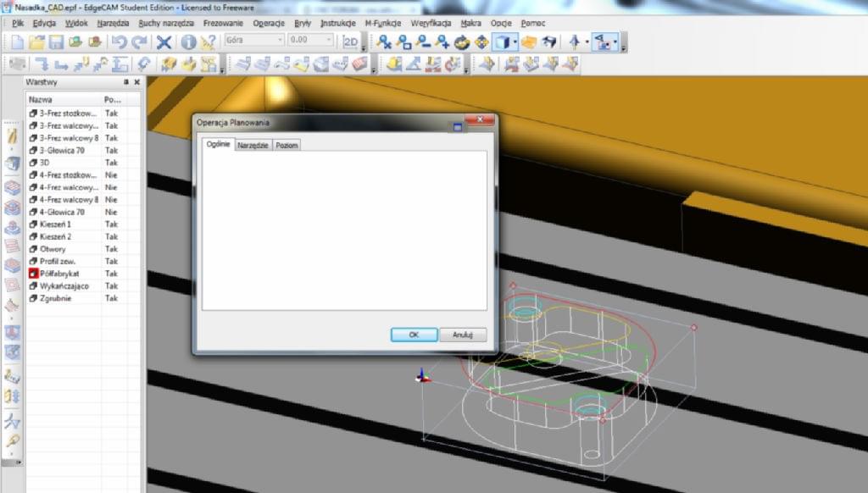The width and height of the screenshot is (868, 493).
Task: Toggle the 2D mode icon
Action: (350, 42)
